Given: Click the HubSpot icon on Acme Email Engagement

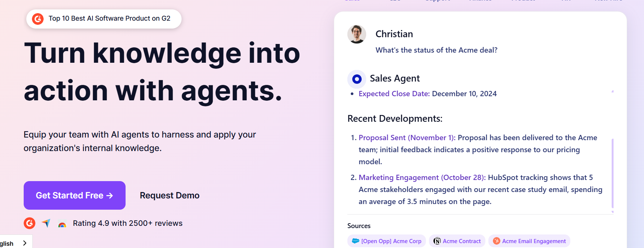Looking at the screenshot, I should [497, 241].
